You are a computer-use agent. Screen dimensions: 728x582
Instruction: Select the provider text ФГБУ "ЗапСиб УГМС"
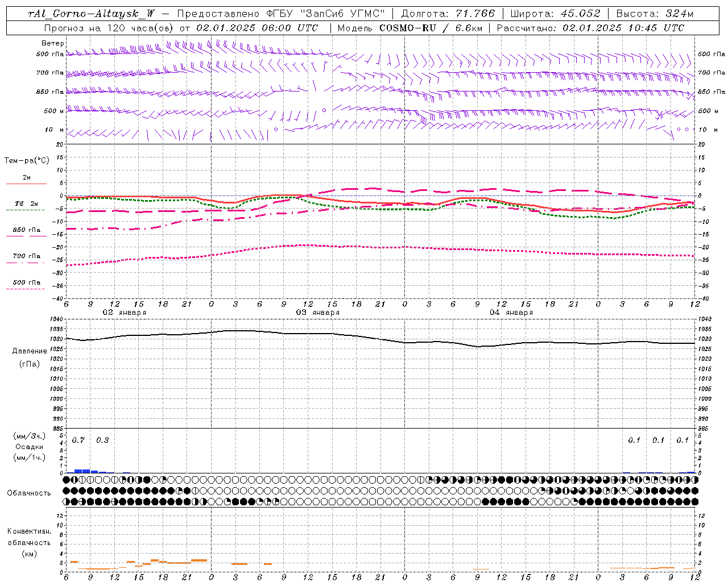[325, 14]
